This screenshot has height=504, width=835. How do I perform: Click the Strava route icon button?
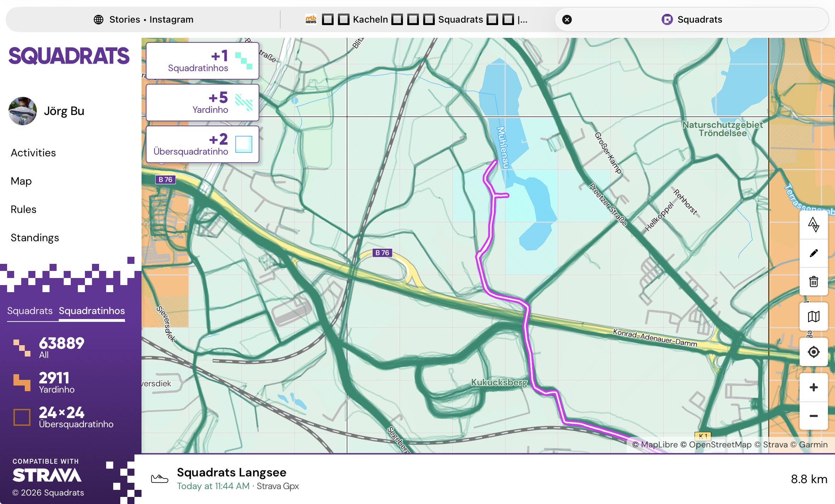(x=813, y=225)
